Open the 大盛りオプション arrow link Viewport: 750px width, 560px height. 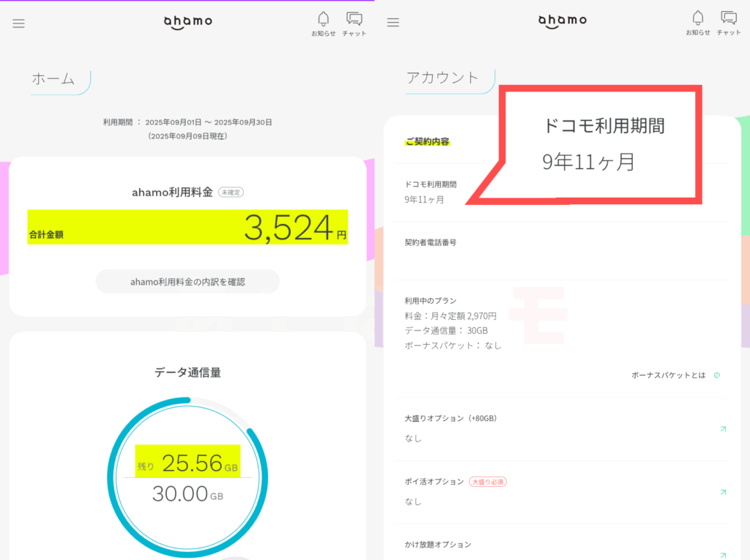[x=723, y=429]
